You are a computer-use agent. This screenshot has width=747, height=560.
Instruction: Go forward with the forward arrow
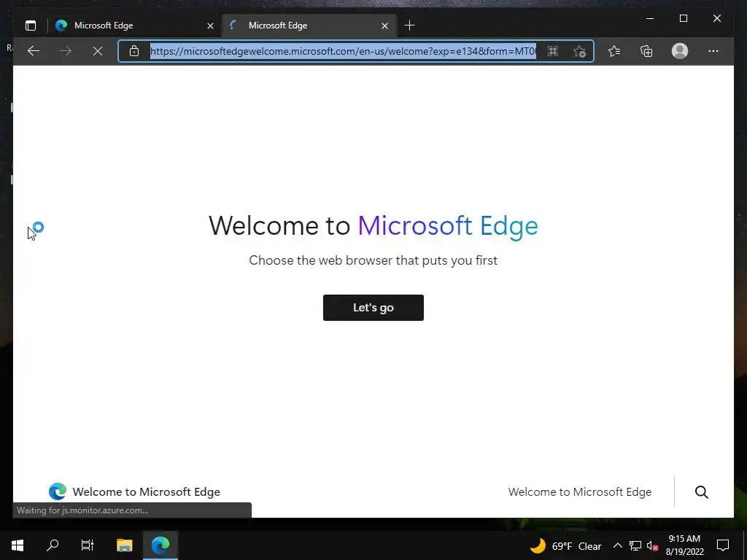coord(66,51)
